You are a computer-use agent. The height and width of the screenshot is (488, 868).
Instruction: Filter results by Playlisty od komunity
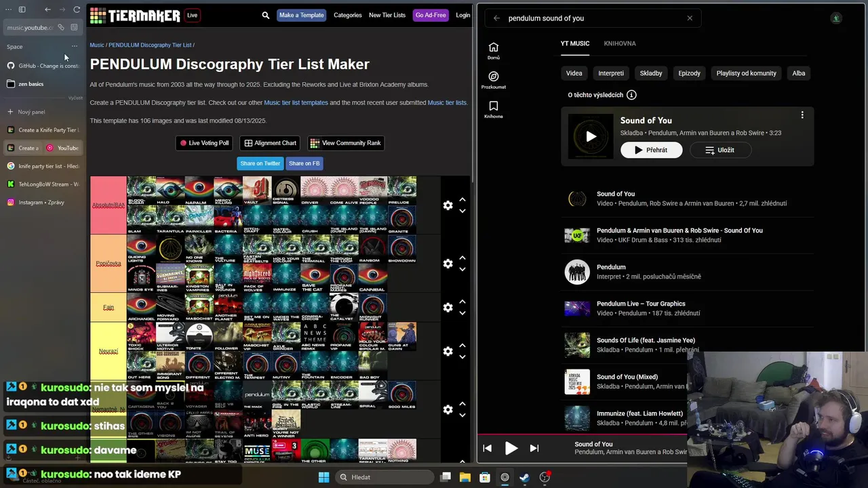(747, 73)
